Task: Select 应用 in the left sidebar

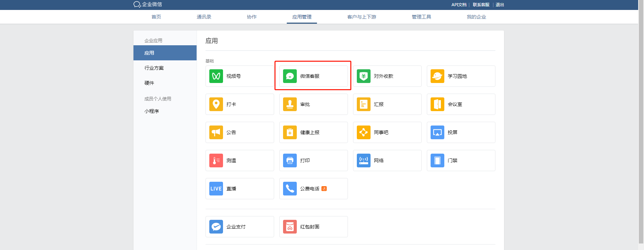Action: pyautogui.click(x=165, y=53)
